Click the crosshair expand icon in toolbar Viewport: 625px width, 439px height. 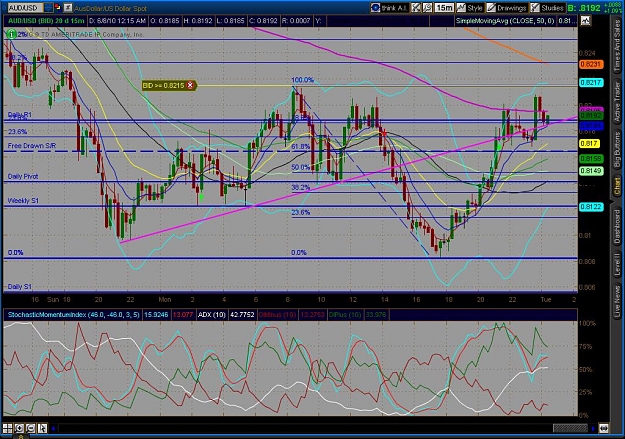coord(416,8)
